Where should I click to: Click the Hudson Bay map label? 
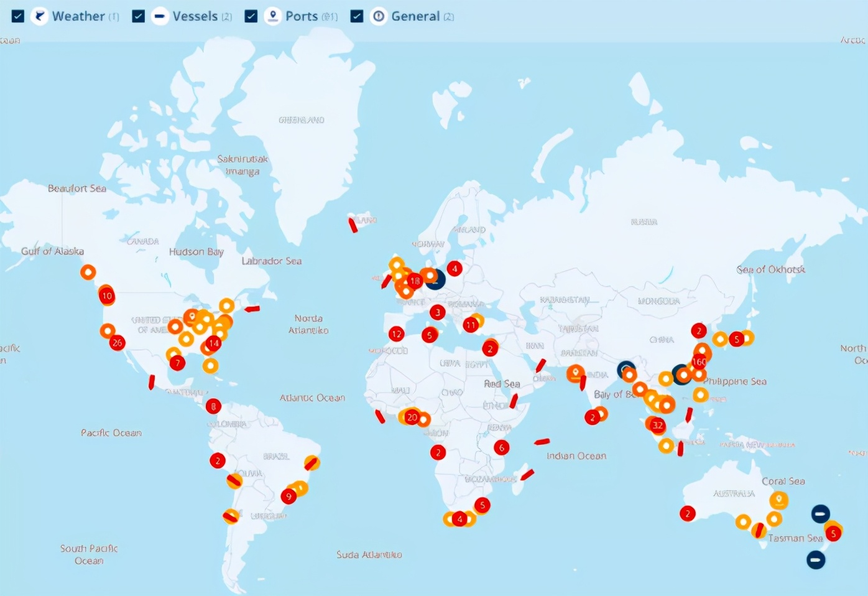tap(196, 251)
